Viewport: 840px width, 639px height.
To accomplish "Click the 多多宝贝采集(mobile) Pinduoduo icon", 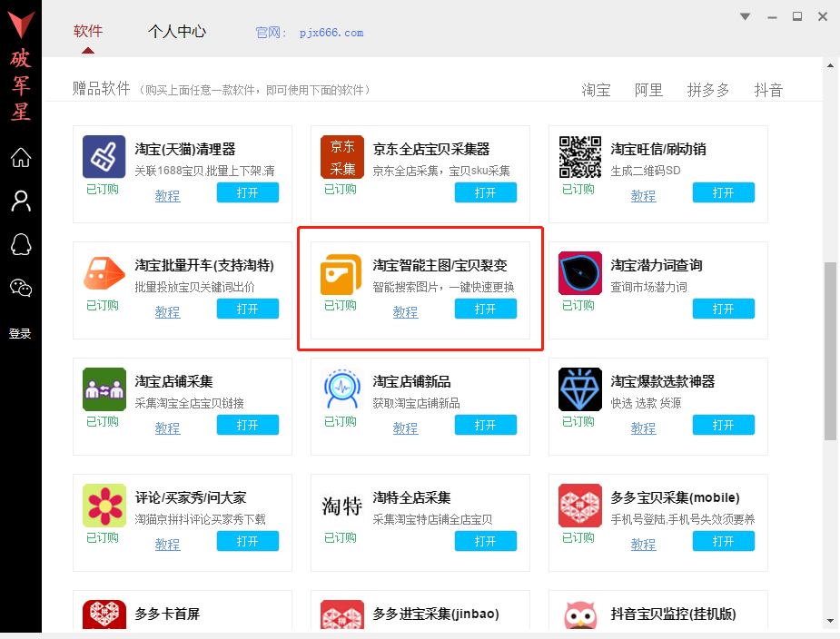I will 580,506.
